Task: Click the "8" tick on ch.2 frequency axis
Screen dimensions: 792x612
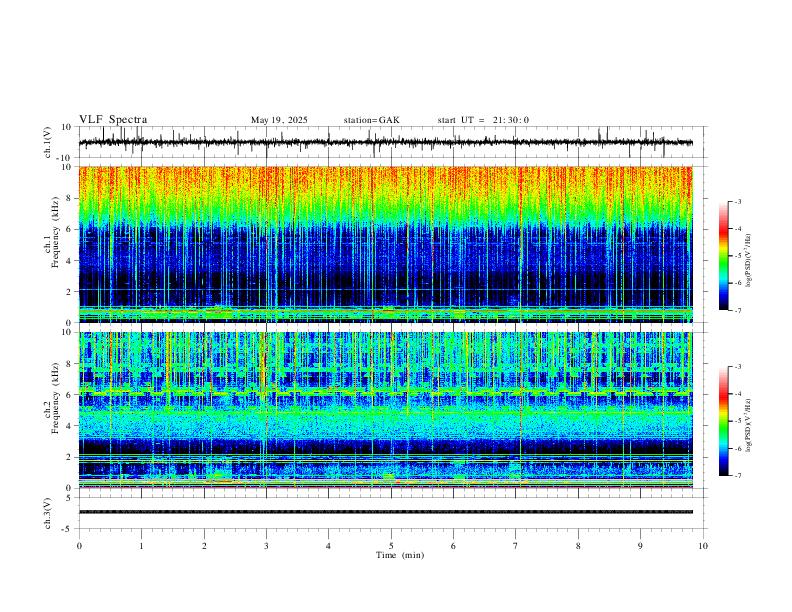Action: tap(69, 364)
